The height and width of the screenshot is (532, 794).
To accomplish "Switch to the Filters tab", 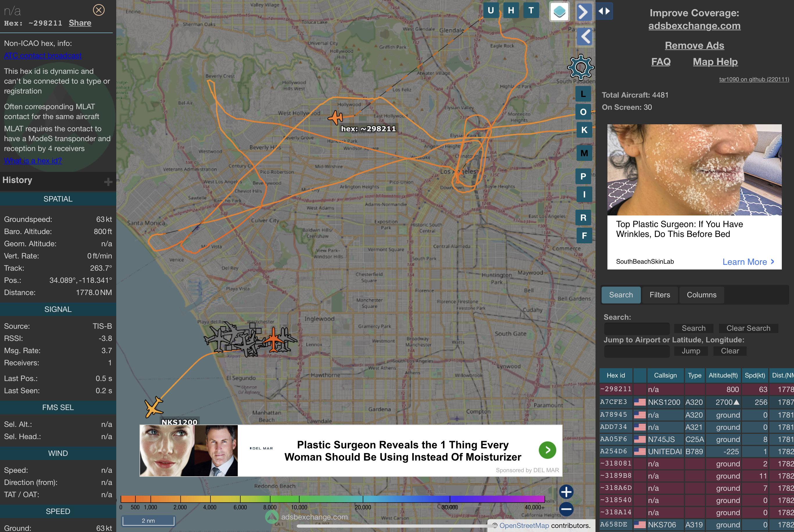I will [x=659, y=295].
